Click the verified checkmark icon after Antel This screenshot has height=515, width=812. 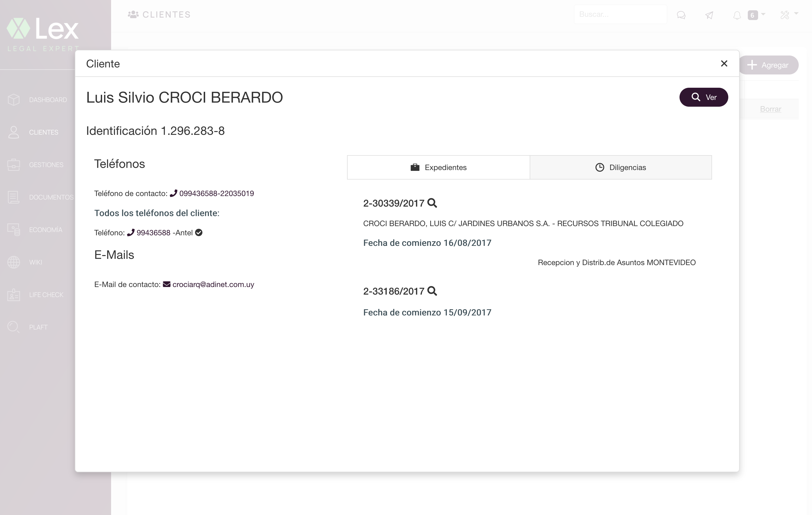click(199, 233)
